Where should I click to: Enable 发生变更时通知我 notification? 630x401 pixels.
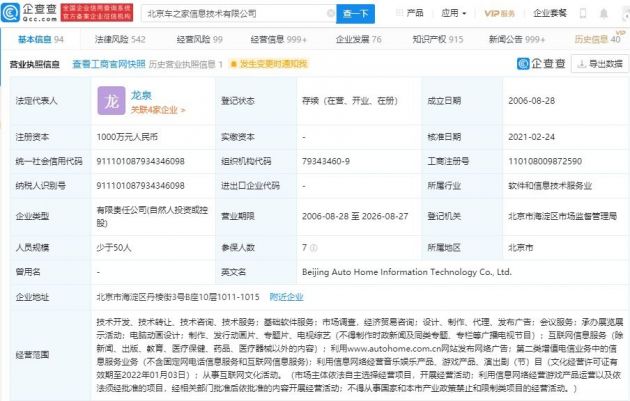click(269, 64)
